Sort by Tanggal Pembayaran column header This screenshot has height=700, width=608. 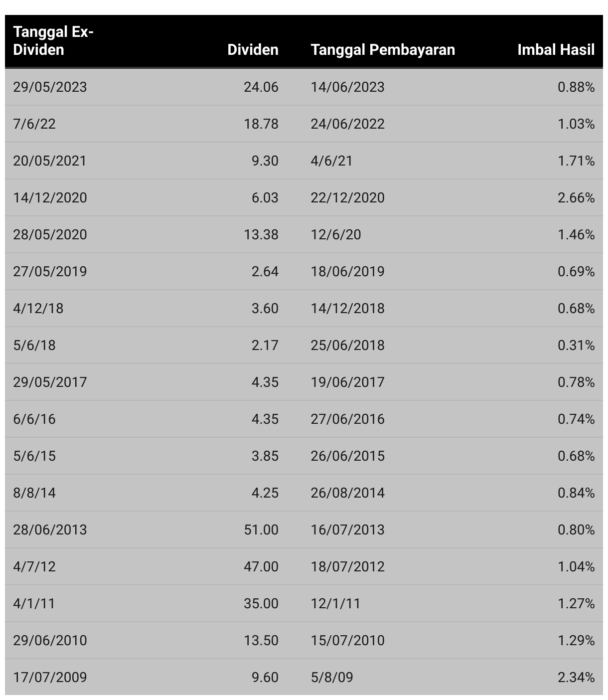383,50
